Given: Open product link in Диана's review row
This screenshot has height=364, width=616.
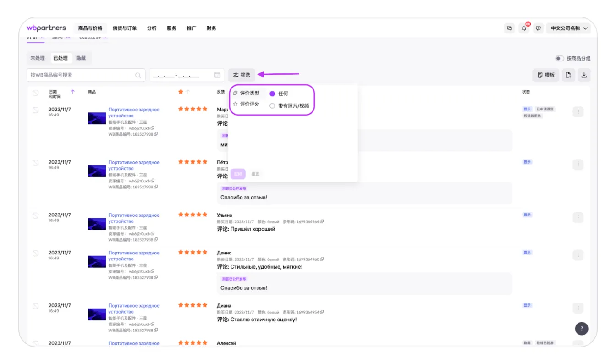Looking at the screenshot, I should (x=134, y=309).
